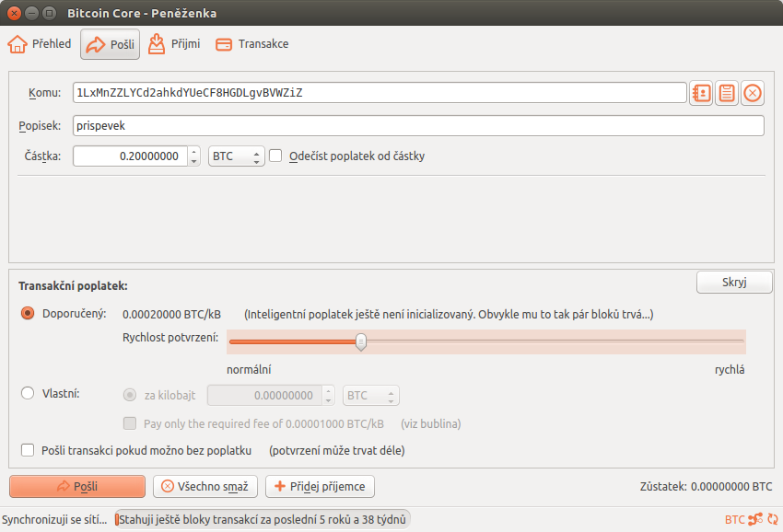Maximize the Bitcoin Core window
The image size is (783, 532).
49,13
